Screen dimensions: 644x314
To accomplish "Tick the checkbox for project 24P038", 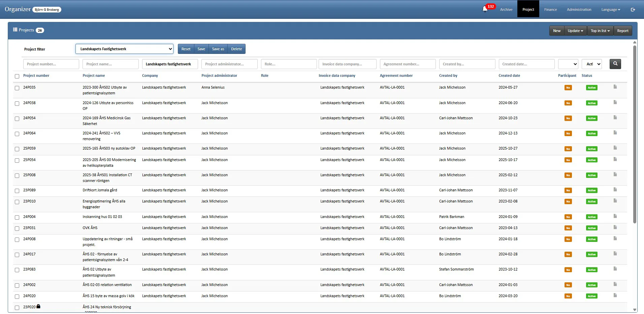I will (x=17, y=103).
